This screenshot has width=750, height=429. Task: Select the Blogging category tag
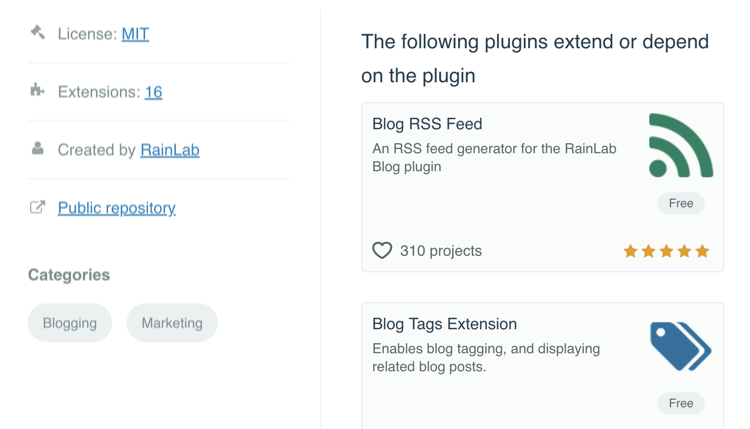[x=70, y=323]
